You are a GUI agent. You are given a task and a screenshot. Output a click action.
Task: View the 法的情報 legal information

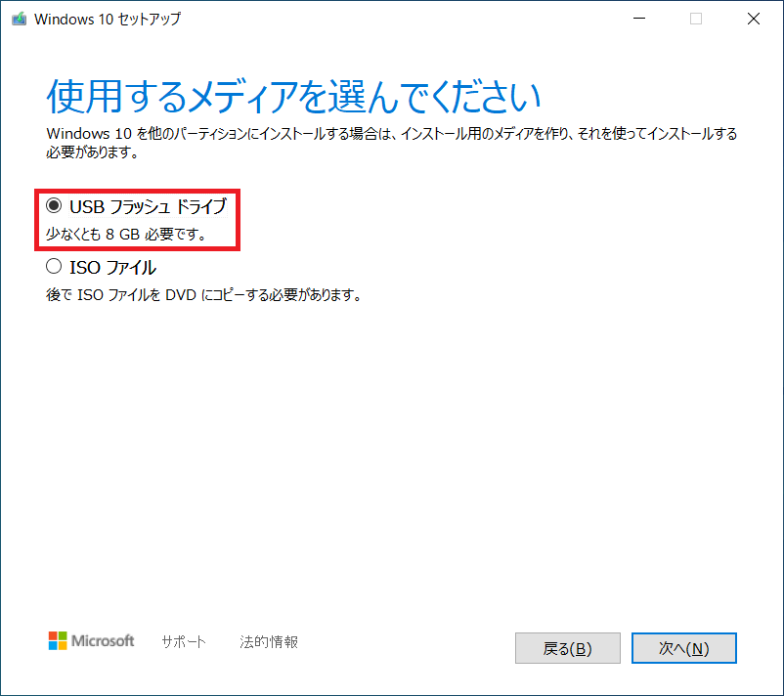(x=268, y=641)
